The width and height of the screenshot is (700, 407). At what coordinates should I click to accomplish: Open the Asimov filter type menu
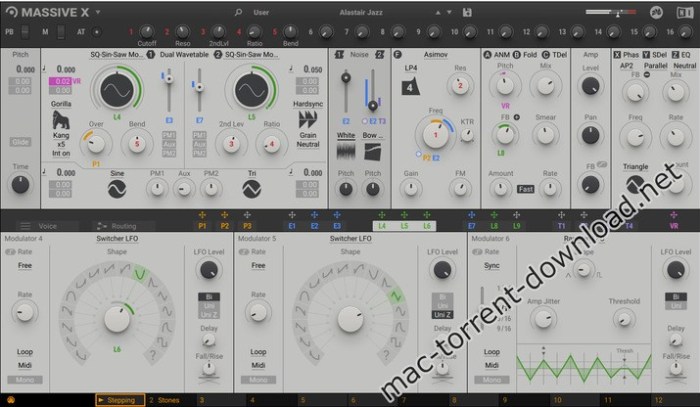coord(436,54)
